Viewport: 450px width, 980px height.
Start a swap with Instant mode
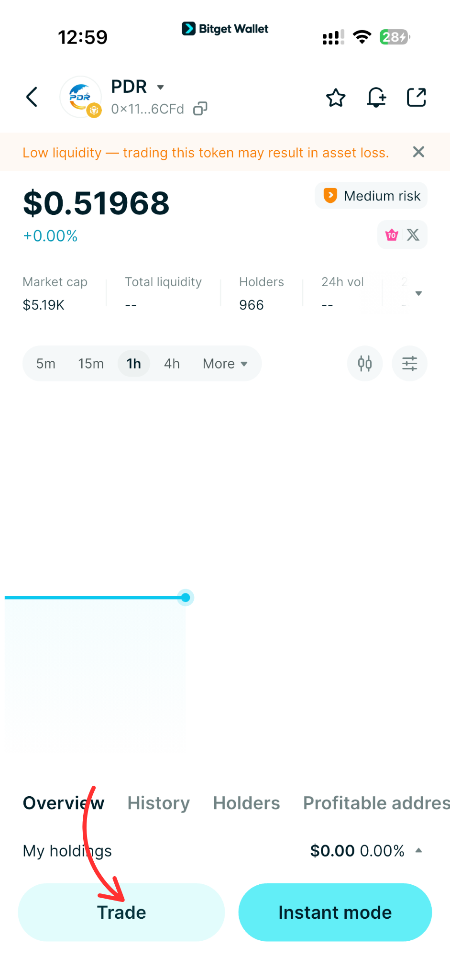pyautogui.click(x=335, y=912)
